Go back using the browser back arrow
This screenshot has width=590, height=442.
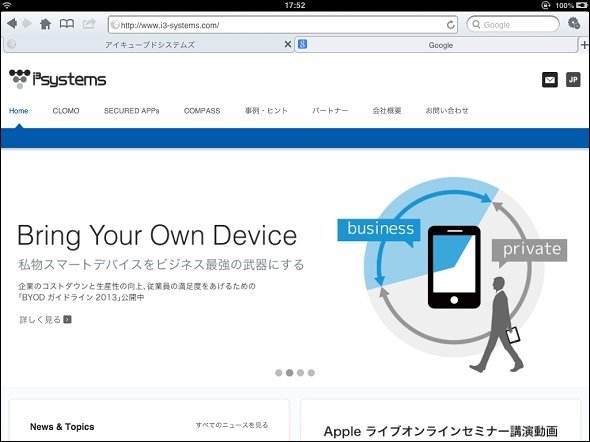pyautogui.click(x=12, y=24)
